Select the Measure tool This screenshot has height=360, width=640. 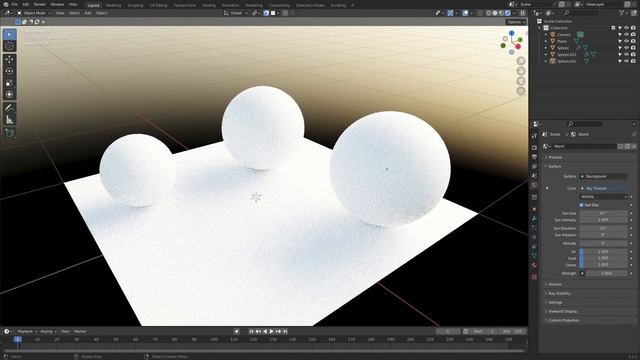[x=9, y=120]
